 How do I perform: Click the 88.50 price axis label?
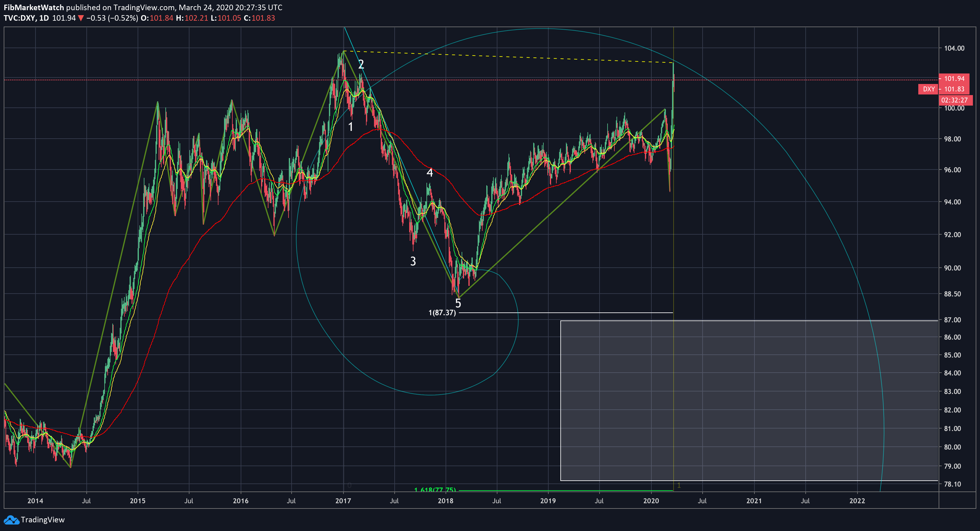[x=952, y=294]
